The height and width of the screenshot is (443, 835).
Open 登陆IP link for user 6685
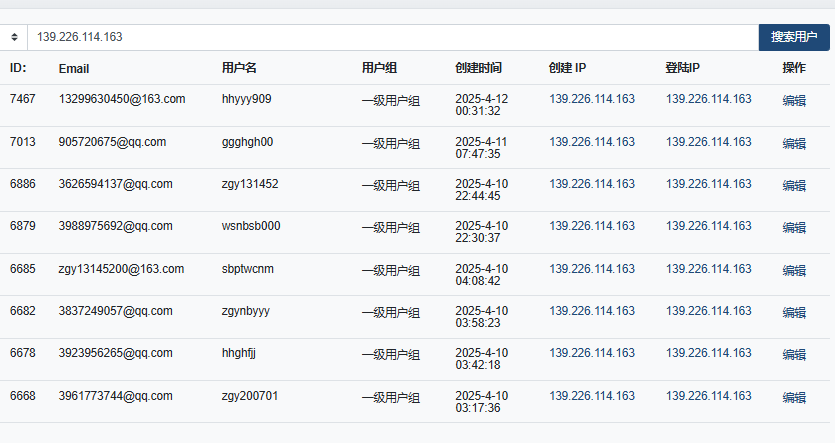click(x=709, y=269)
